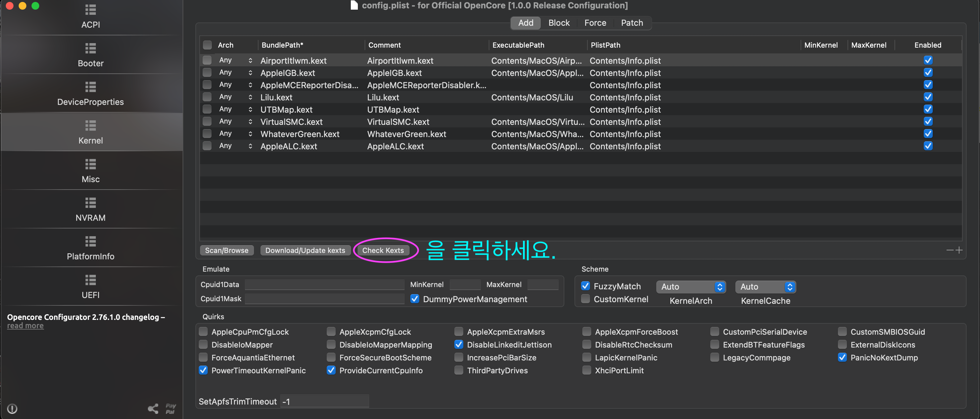Enable the AppleXcpmCfgLock quirk
980x419 pixels.
[331, 331]
